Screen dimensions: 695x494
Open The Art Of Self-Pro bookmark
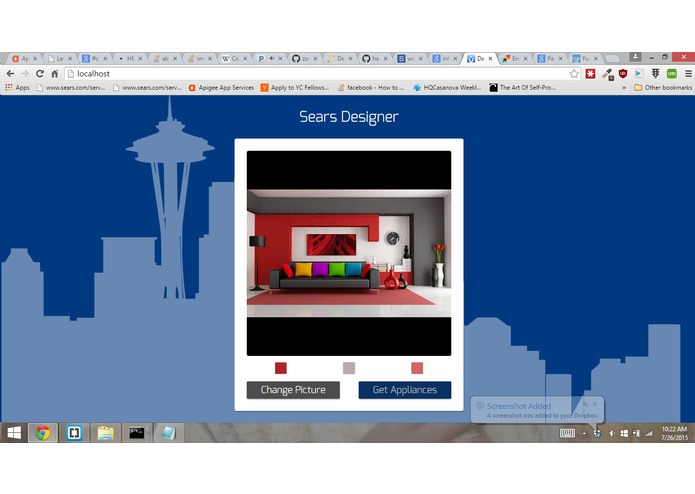522,88
